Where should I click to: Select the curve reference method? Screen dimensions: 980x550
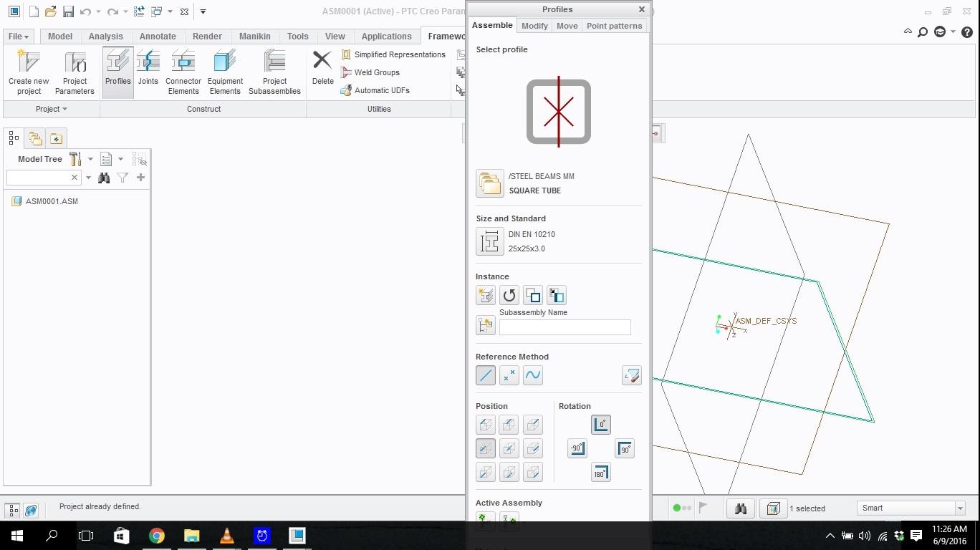[532, 375]
